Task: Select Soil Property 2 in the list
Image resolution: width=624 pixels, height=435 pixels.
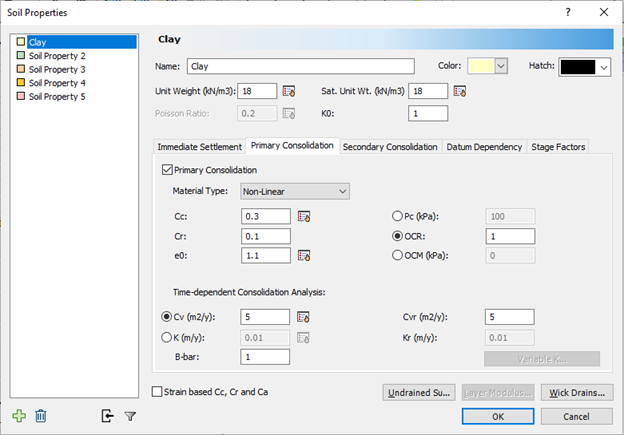Action: (57, 56)
